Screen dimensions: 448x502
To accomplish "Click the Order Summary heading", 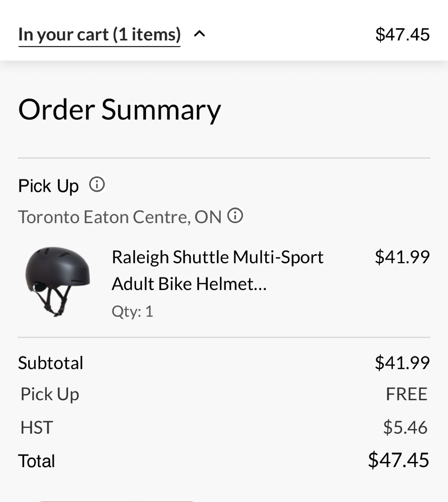I will (x=119, y=109).
